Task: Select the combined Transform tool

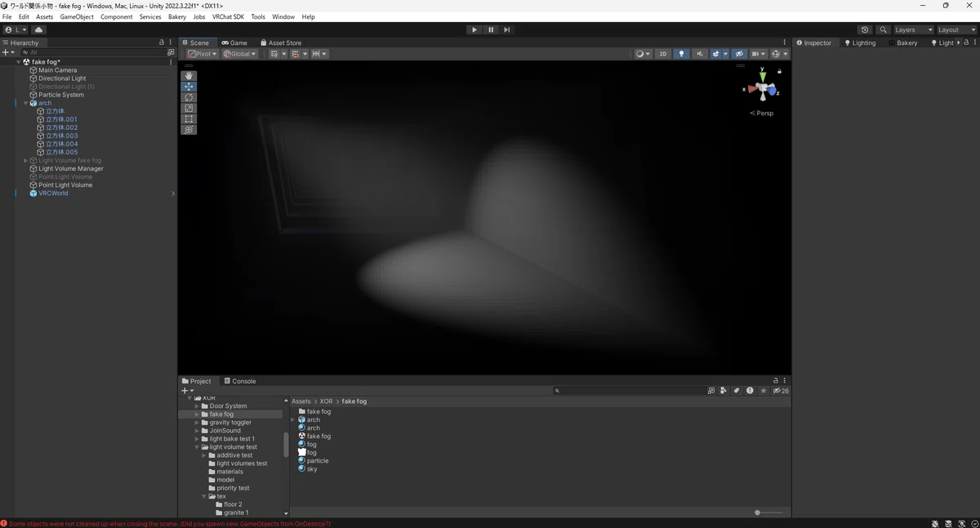Action: point(189,129)
